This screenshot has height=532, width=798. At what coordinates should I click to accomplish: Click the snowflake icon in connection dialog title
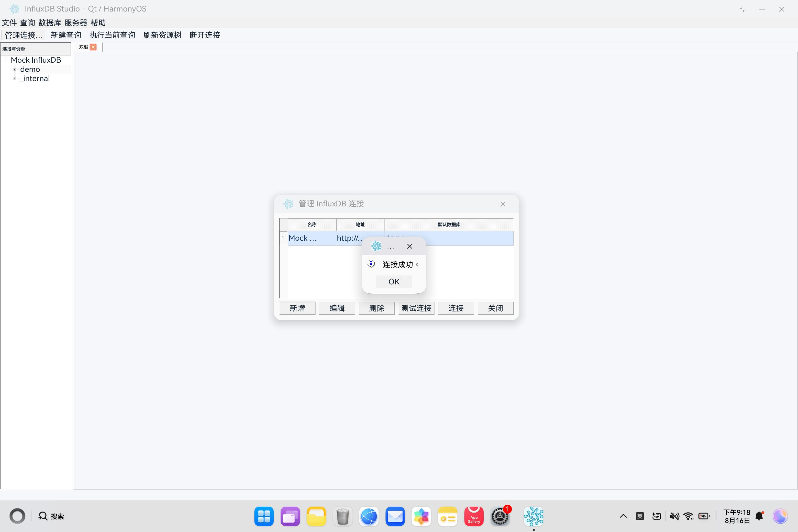pyautogui.click(x=289, y=204)
